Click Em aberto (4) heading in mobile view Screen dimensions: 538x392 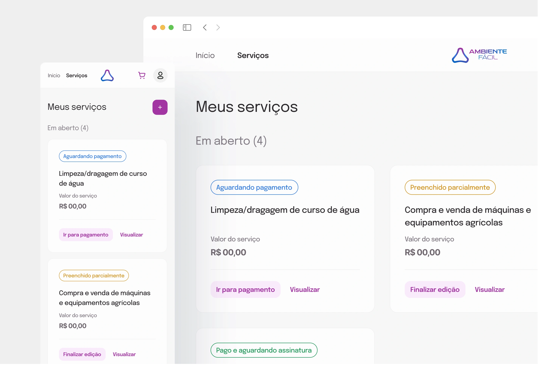pyautogui.click(x=68, y=128)
